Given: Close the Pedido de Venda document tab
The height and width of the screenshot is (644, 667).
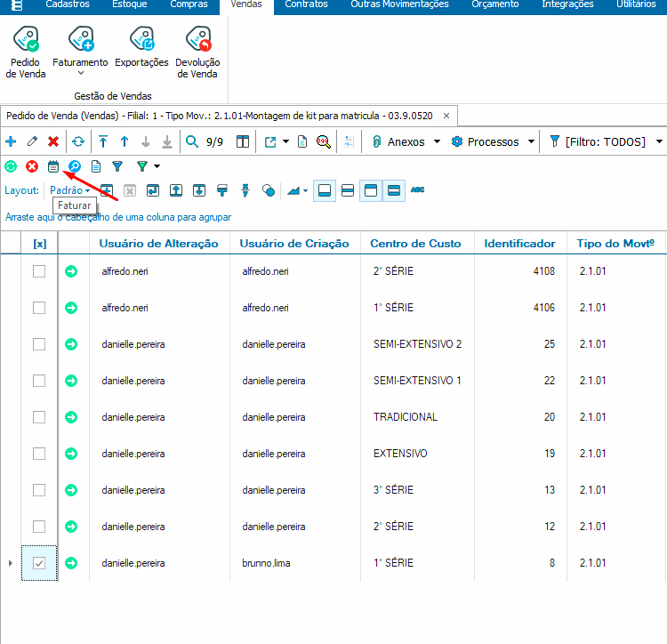Looking at the screenshot, I should point(446,116).
